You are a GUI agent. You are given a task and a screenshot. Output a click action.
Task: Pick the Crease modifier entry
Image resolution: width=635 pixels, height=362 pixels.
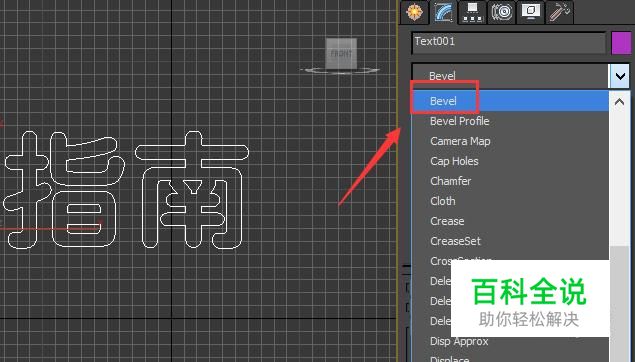click(510, 221)
